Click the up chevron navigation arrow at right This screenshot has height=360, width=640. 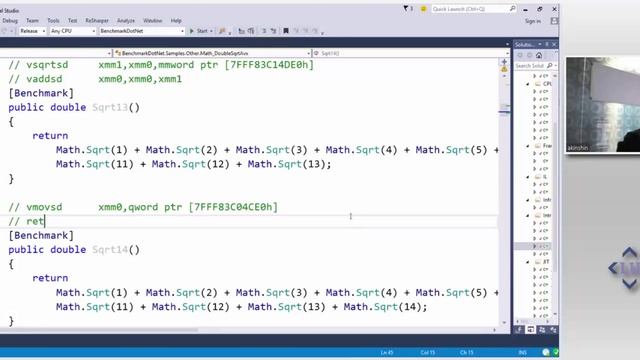(x=629, y=252)
